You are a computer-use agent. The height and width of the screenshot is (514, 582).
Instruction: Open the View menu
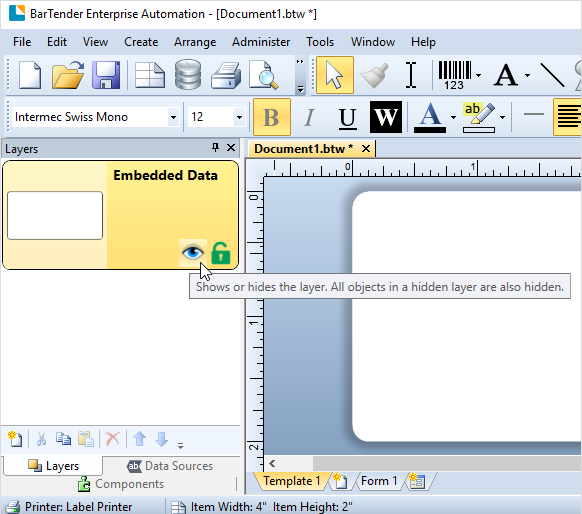pyautogui.click(x=95, y=42)
